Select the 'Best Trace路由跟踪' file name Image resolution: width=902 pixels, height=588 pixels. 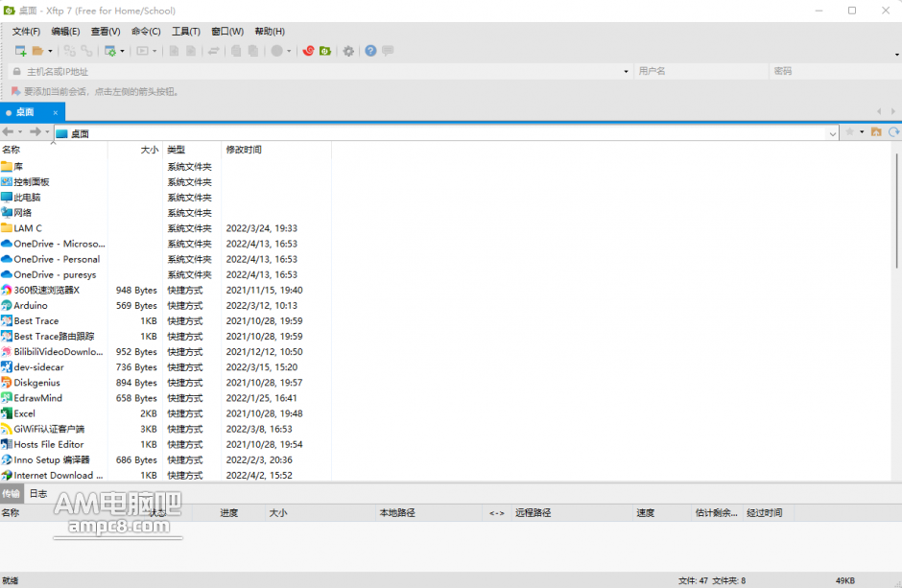(x=54, y=337)
